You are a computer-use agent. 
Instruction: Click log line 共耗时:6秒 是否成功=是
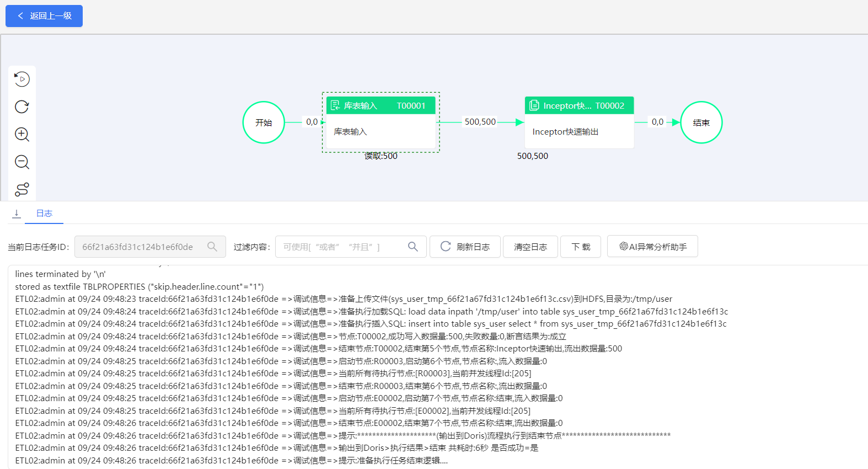point(277,448)
